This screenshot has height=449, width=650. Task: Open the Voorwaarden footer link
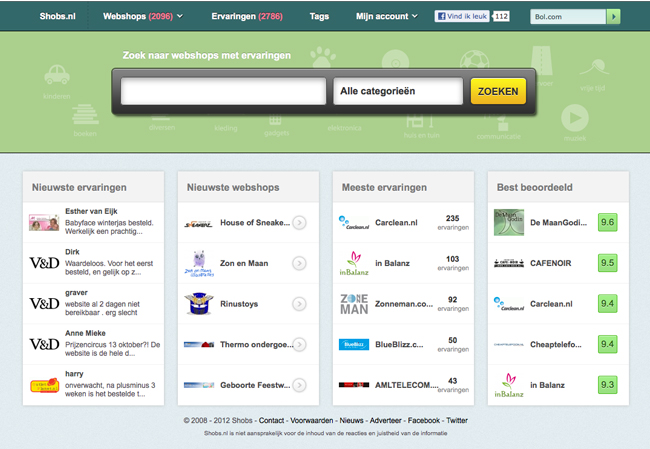(311, 420)
